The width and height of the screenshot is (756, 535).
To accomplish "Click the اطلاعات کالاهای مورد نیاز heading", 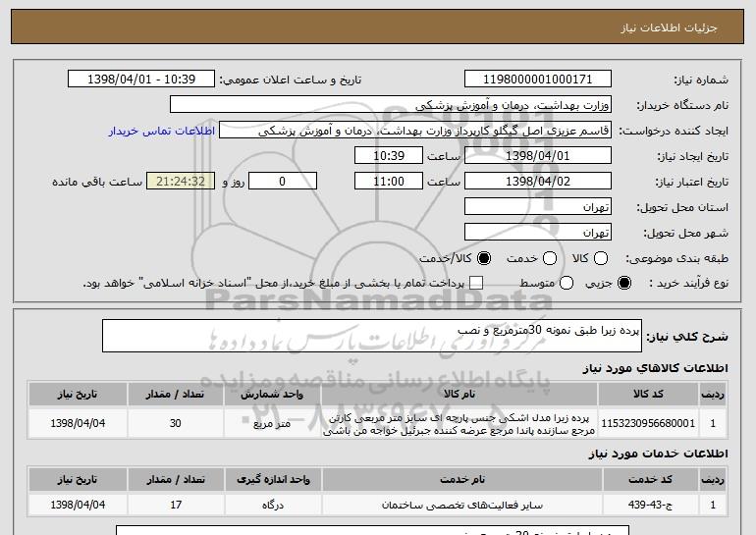I will [655, 368].
